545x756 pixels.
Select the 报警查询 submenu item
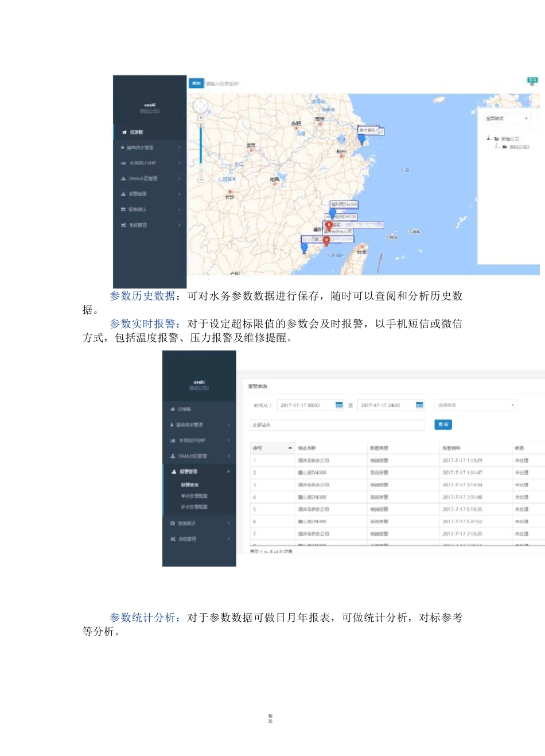(x=190, y=485)
